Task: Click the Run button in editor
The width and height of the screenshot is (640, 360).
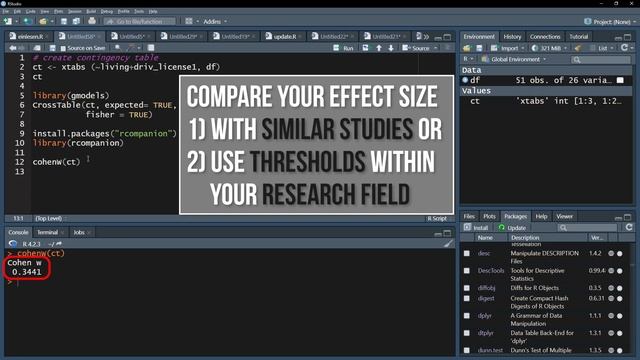Action: (344, 48)
